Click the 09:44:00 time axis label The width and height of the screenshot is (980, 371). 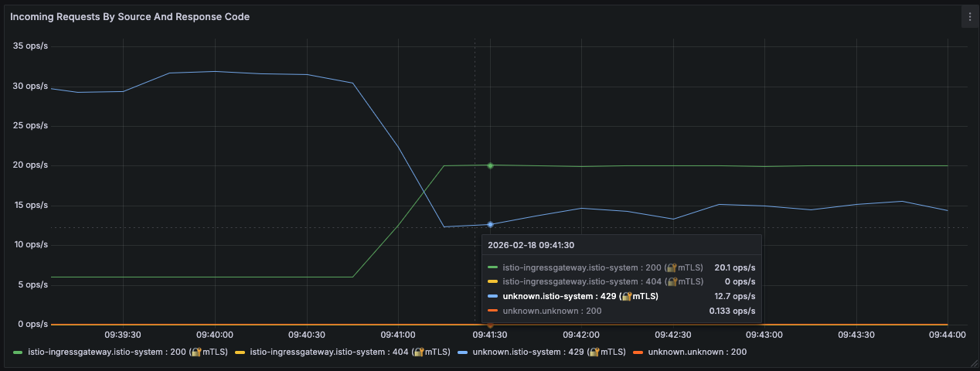tap(948, 335)
